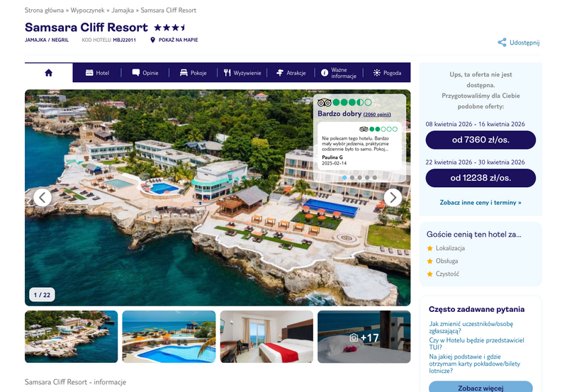Image resolution: width=567 pixels, height=392 pixels.
Task: Click the map pin Pokaż na mapie
Action: 152,40
